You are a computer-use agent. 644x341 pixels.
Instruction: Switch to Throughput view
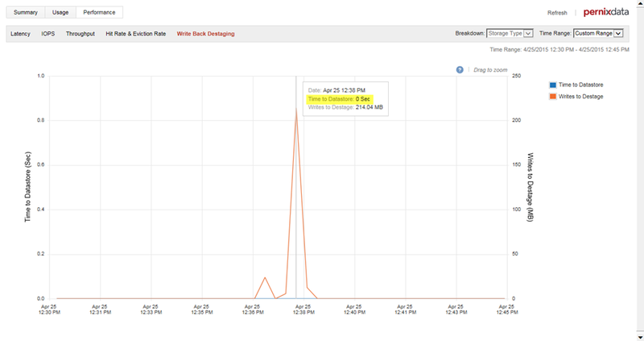[80, 34]
